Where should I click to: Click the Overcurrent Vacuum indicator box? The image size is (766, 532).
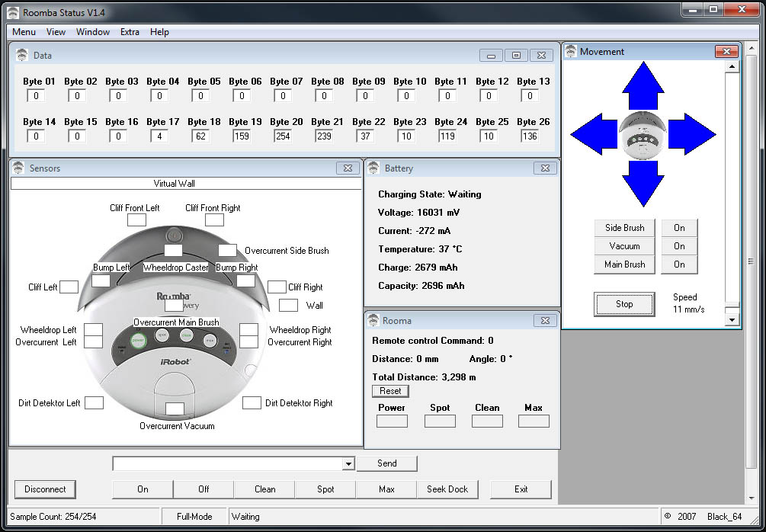[x=175, y=409]
